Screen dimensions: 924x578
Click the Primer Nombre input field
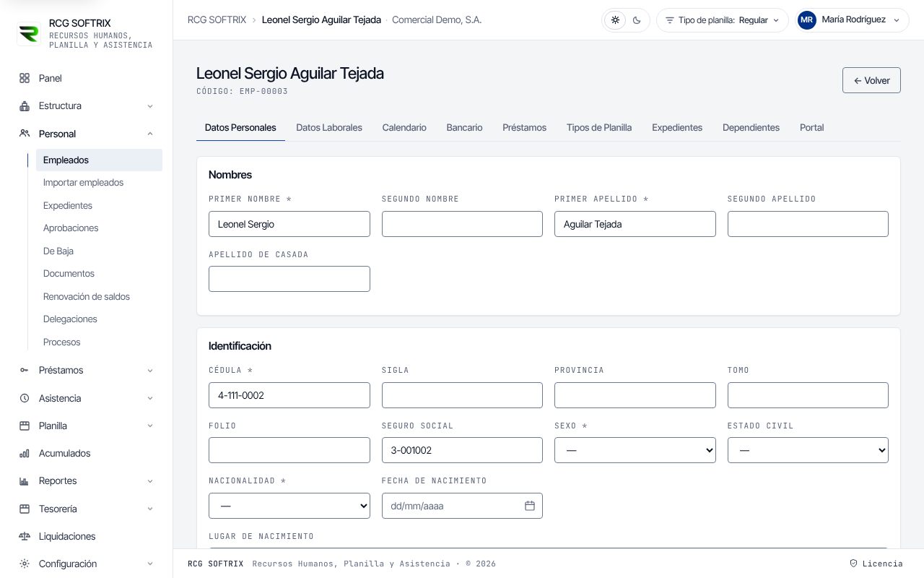[289, 224]
